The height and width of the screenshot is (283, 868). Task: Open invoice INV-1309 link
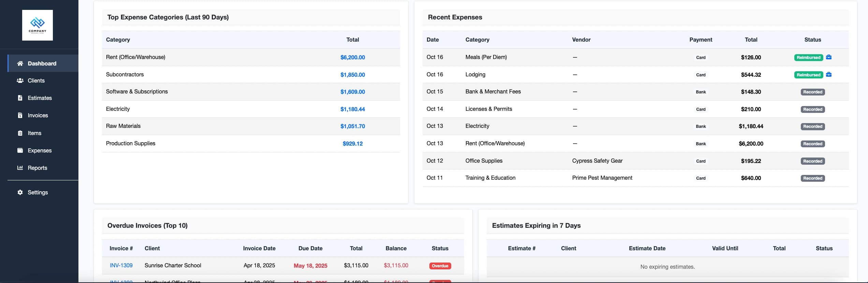pyautogui.click(x=121, y=265)
